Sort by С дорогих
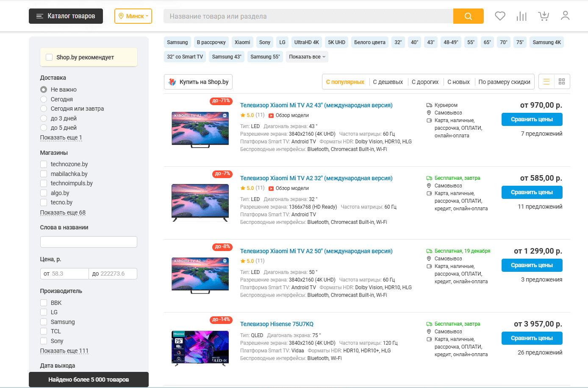This screenshot has height=388, width=588. pyautogui.click(x=425, y=82)
